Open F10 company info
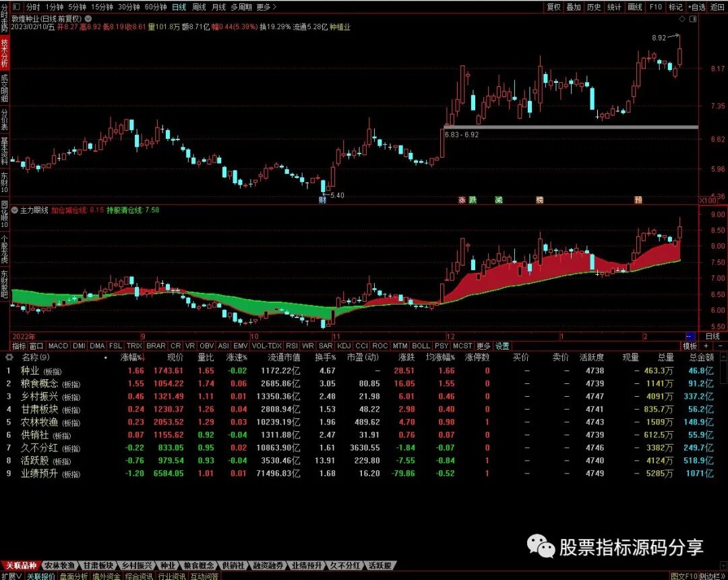 (656, 7)
